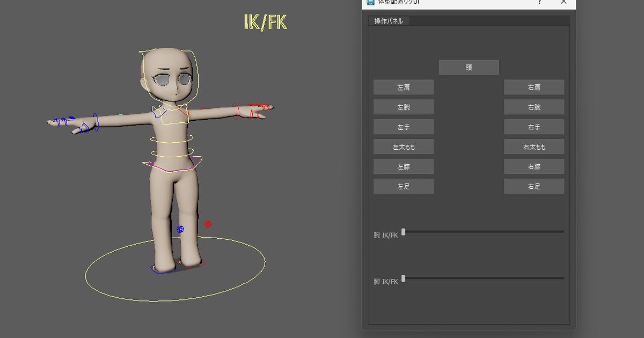
Task: Close the 体型配置リグUI window
Action: tap(563, 2)
